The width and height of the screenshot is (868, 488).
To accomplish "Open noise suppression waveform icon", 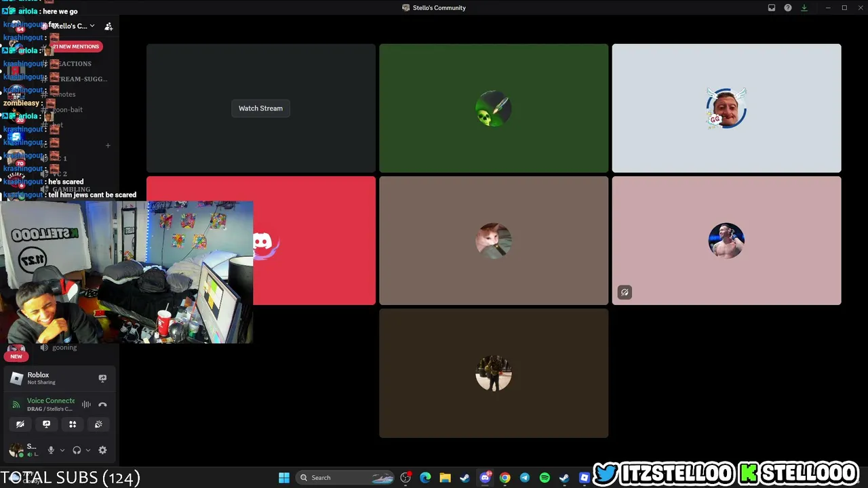I will click(86, 405).
